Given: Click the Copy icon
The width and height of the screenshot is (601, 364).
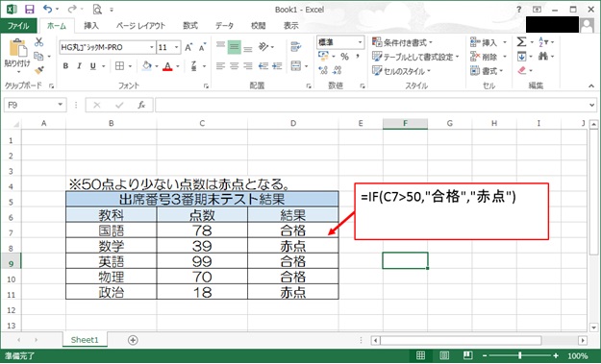Looking at the screenshot, I should pyautogui.click(x=38, y=57).
